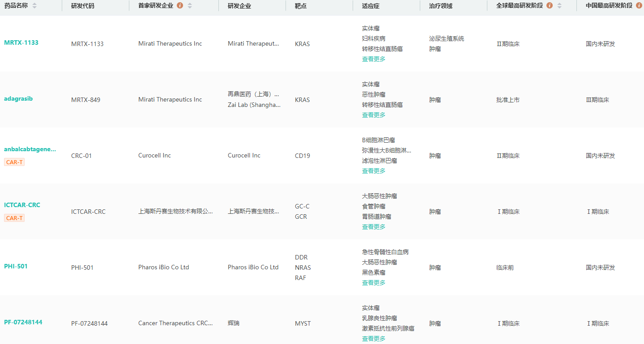Click Curocell Inc in 首家研发企业 column
Screen dimensions: 644x344
[154, 156]
